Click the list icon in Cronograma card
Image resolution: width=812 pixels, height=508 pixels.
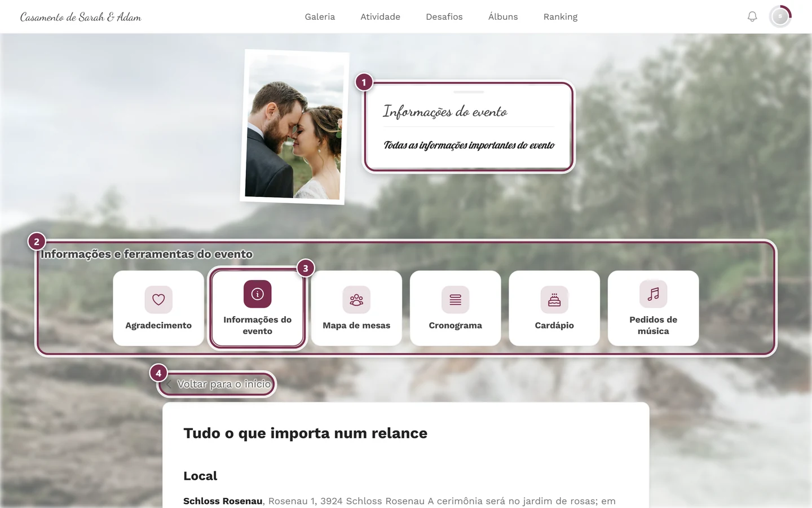click(456, 300)
